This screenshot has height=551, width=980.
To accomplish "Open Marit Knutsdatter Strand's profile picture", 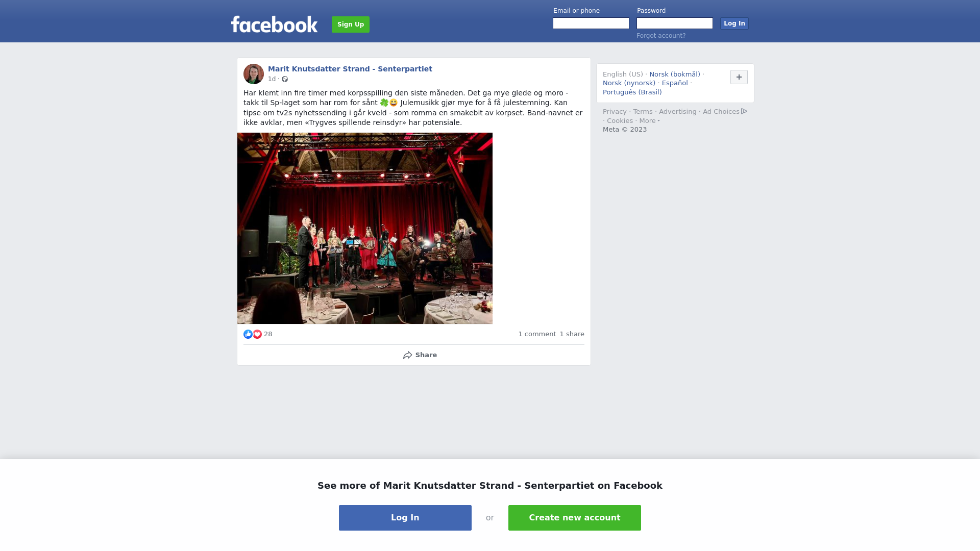I will [x=254, y=74].
